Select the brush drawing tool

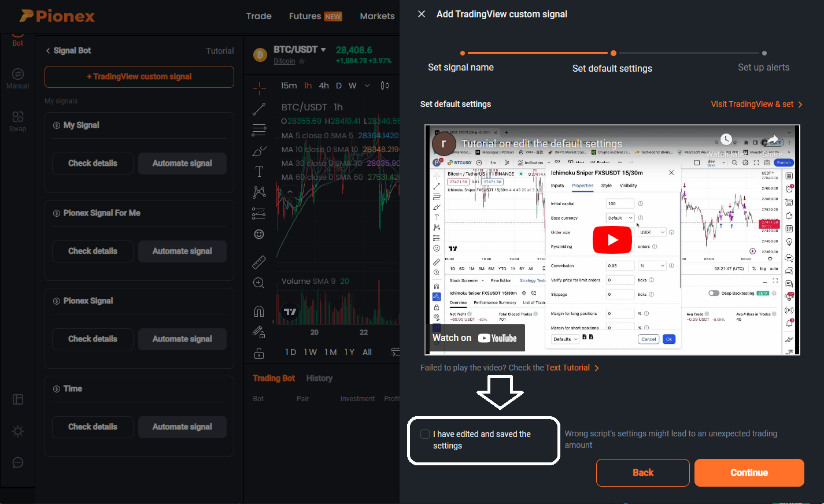[x=259, y=151]
